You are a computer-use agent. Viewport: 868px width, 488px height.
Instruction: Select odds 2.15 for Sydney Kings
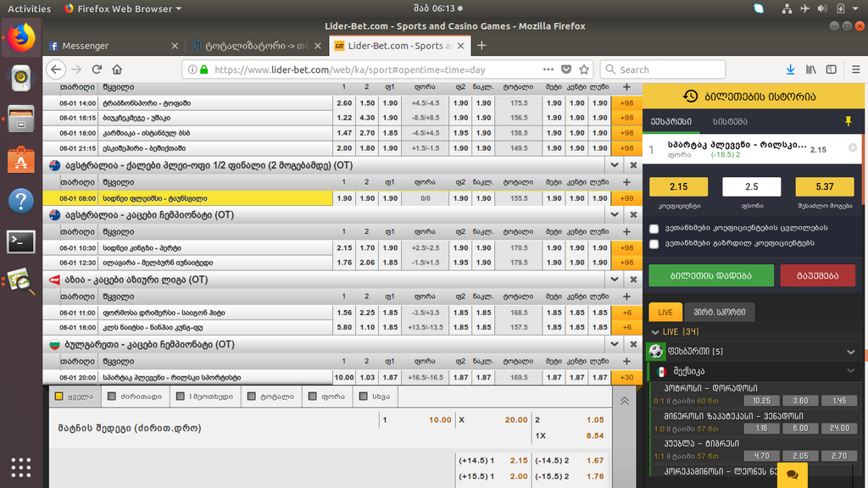pos(344,248)
